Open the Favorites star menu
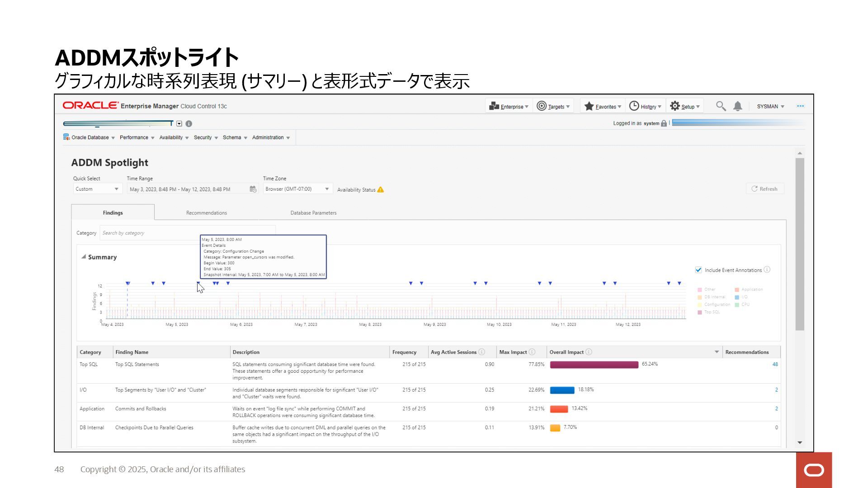This screenshot has height=488, width=868. click(603, 106)
